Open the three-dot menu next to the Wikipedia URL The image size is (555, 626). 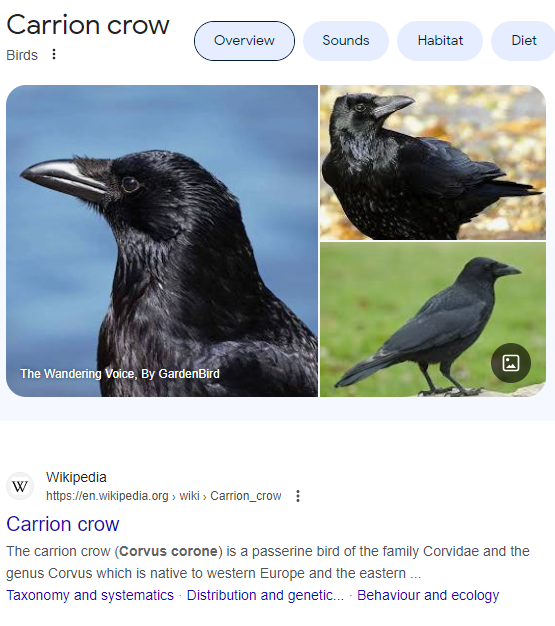(x=298, y=496)
